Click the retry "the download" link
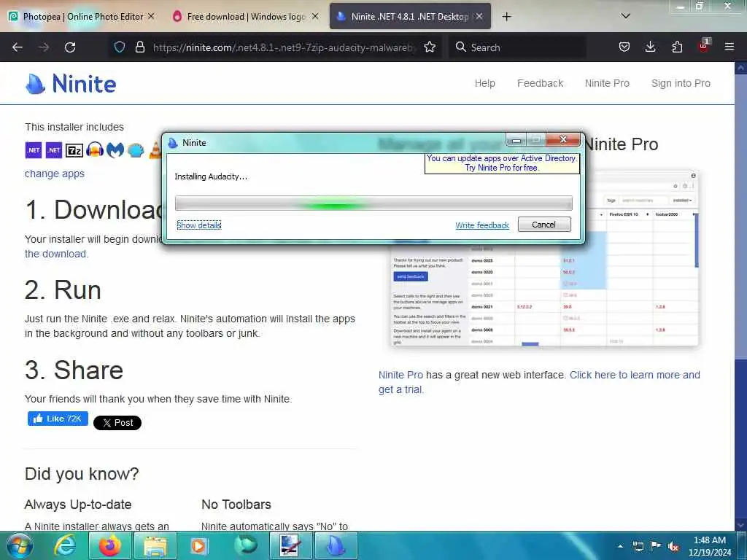The height and width of the screenshot is (560, 747). pyautogui.click(x=56, y=254)
